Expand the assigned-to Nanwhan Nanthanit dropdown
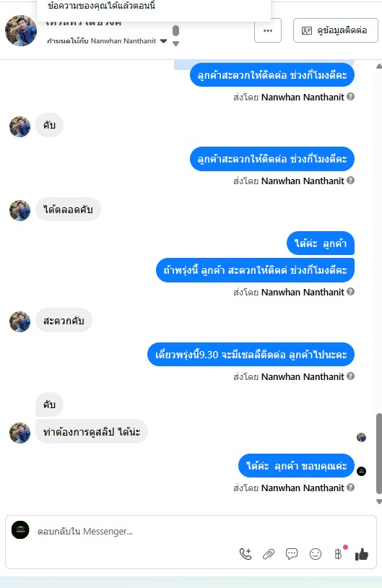382x588 pixels. [x=163, y=41]
